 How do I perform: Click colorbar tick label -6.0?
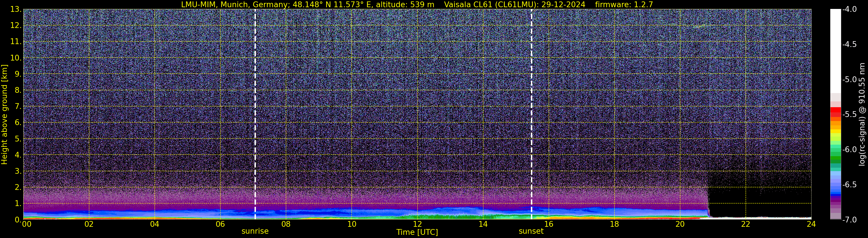(x=850, y=150)
